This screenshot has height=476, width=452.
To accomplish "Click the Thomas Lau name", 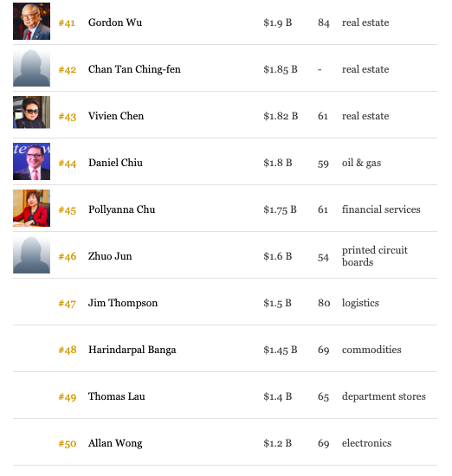I will click(x=117, y=396).
